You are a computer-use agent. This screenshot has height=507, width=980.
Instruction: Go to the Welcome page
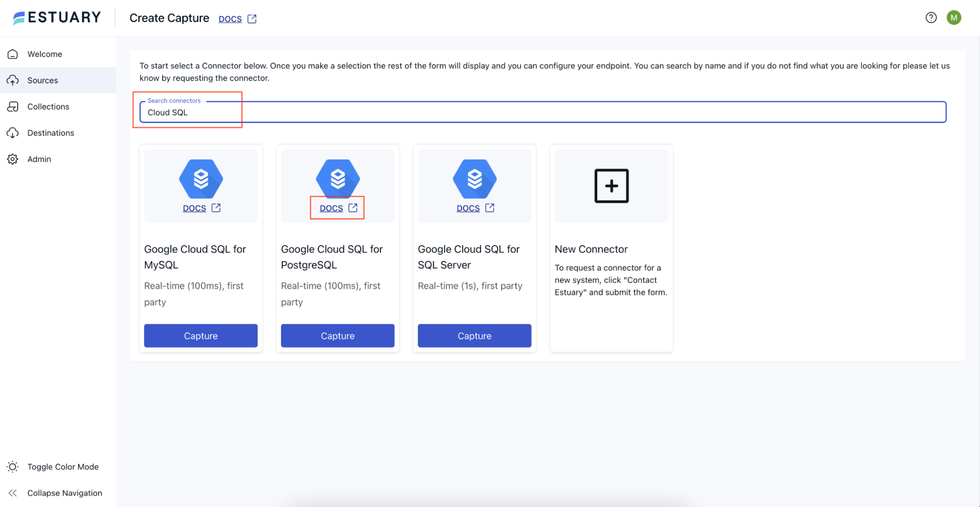(58, 54)
